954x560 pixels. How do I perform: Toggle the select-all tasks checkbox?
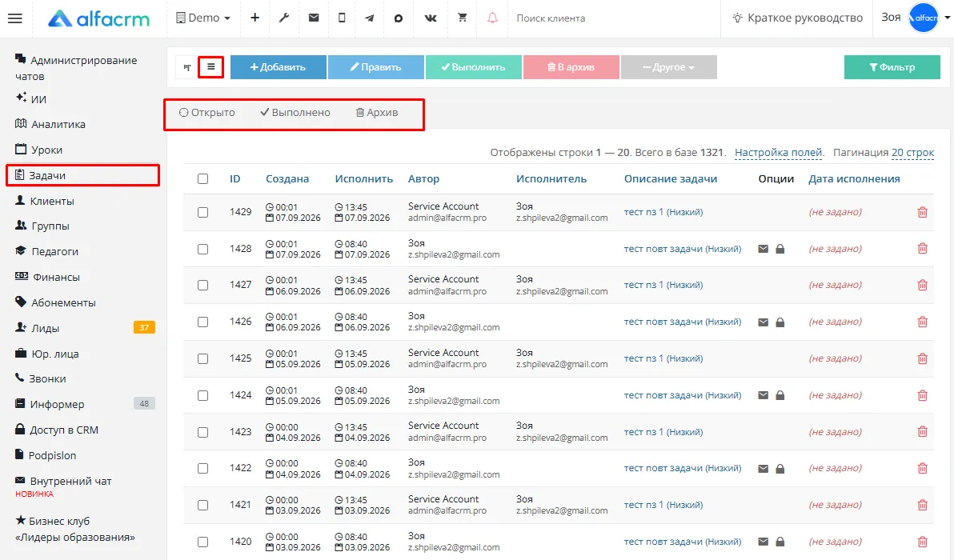pos(202,178)
